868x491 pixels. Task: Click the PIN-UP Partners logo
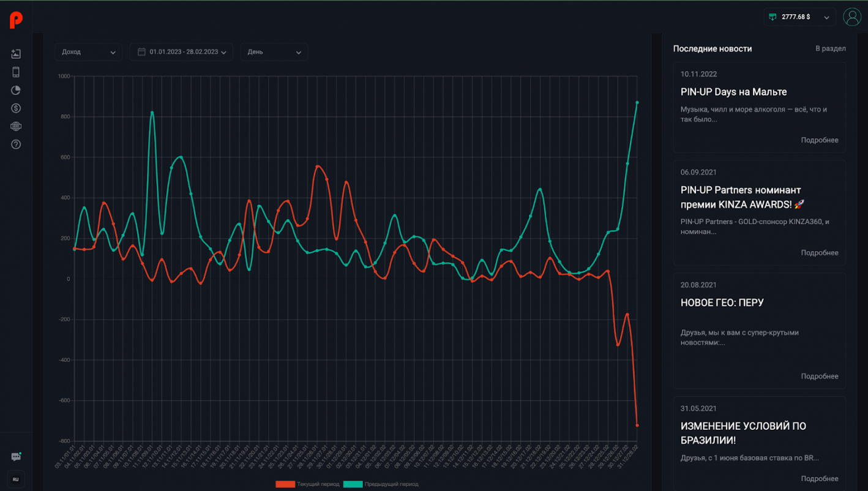16,20
